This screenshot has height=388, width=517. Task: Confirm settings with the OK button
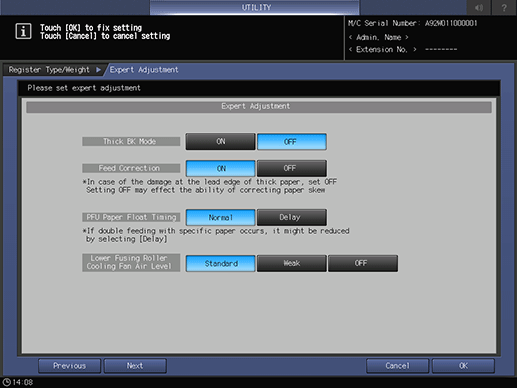pyautogui.click(x=463, y=366)
